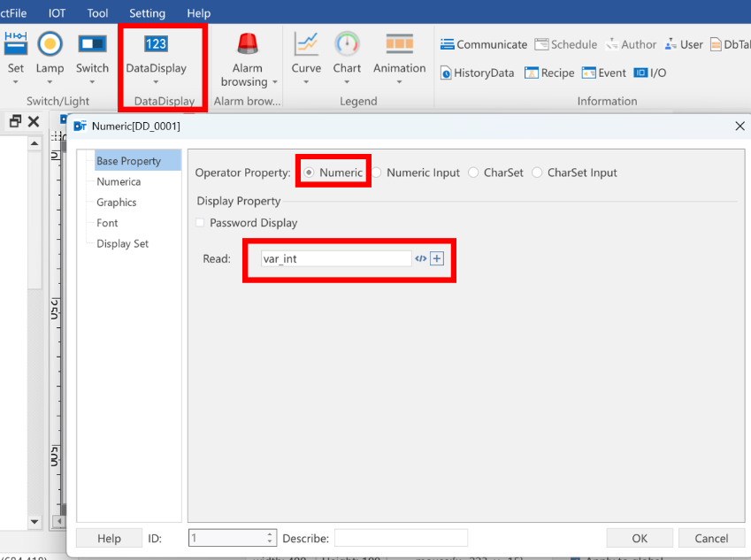Expand the Lamp dropdown arrow
This screenshot has width=751, height=560.
[x=50, y=82]
